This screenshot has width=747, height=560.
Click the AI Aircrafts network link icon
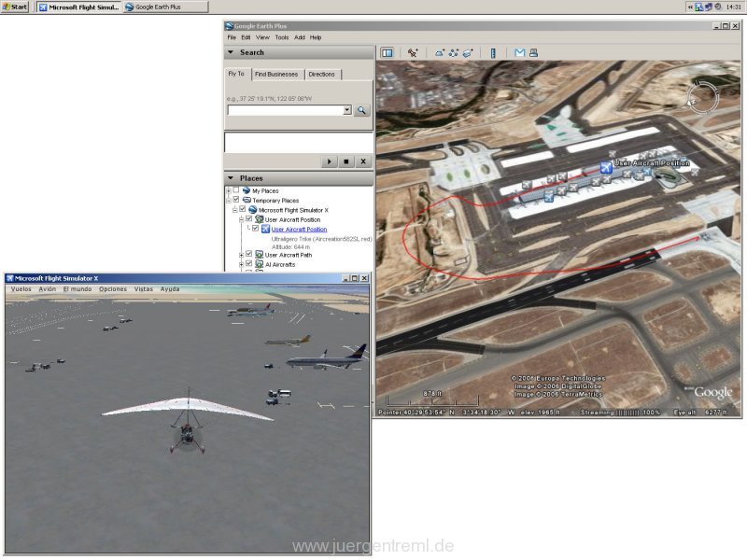tap(260, 264)
